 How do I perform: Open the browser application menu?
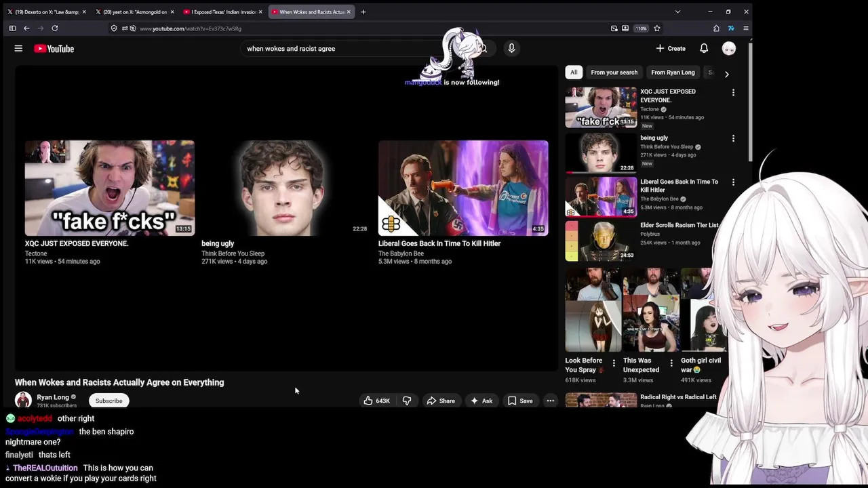click(x=746, y=28)
